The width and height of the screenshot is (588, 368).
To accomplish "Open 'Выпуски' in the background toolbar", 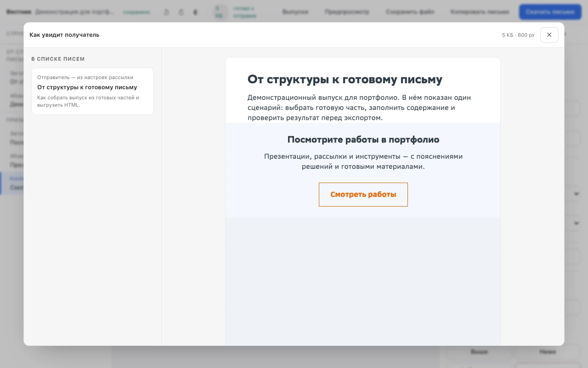I will [295, 12].
